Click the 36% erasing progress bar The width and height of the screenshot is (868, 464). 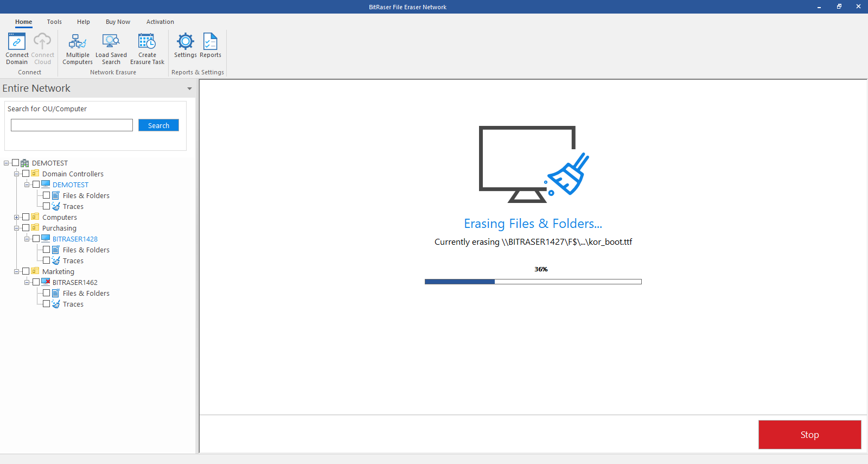click(533, 282)
